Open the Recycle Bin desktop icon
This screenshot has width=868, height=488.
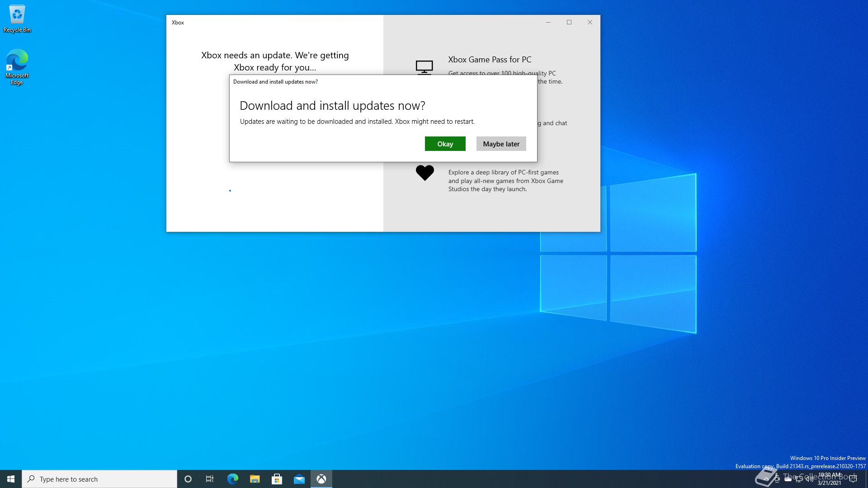(x=17, y=19)
